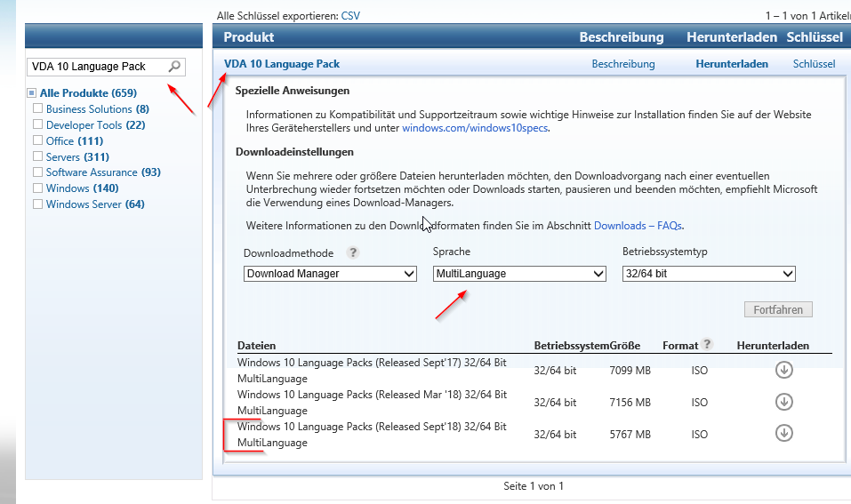Open the Downloadmethode dropdown
851x504 pixels.
tap(330, 274)
